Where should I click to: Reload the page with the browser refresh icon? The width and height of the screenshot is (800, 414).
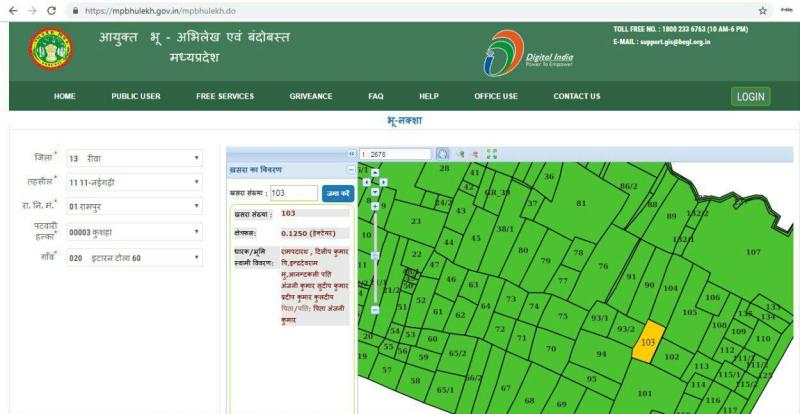click(52, 11)
